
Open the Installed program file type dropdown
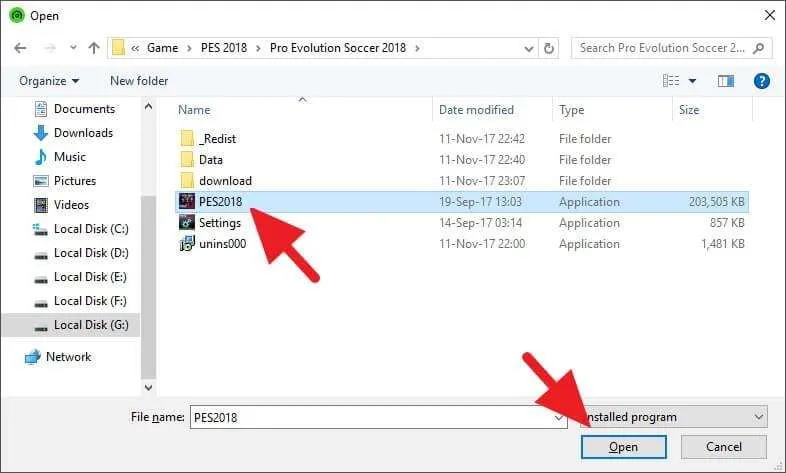click(x=674, y=417)
